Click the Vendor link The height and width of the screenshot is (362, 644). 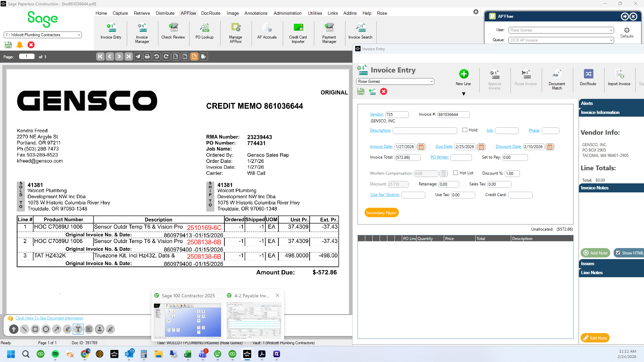point(377,114)
